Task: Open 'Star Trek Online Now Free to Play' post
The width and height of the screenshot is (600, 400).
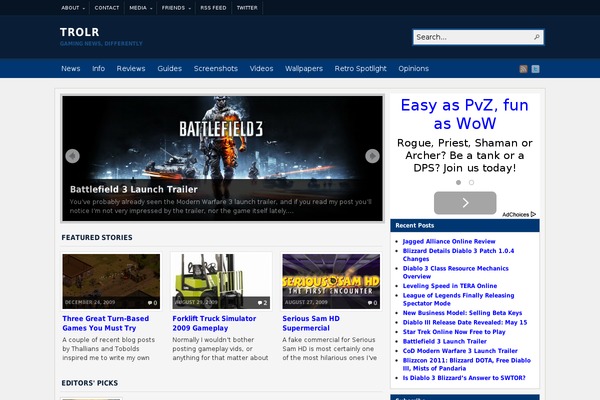Action: [x=454, y=332]
